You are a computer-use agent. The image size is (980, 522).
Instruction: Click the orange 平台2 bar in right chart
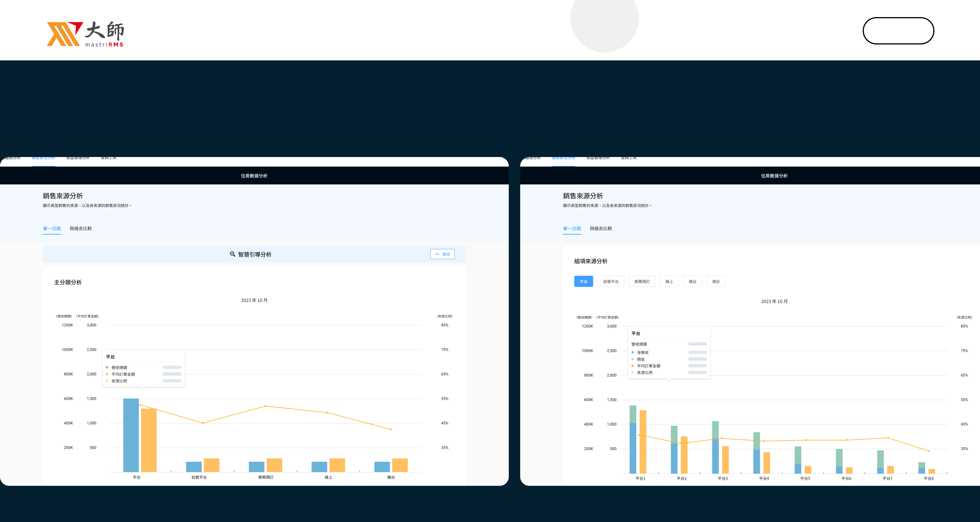coord(684,455)
